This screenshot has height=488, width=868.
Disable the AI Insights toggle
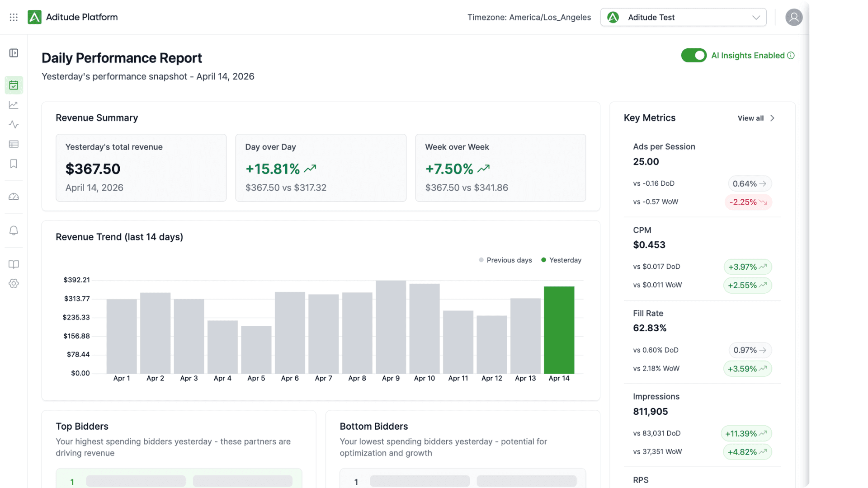(x=693, y=55)
